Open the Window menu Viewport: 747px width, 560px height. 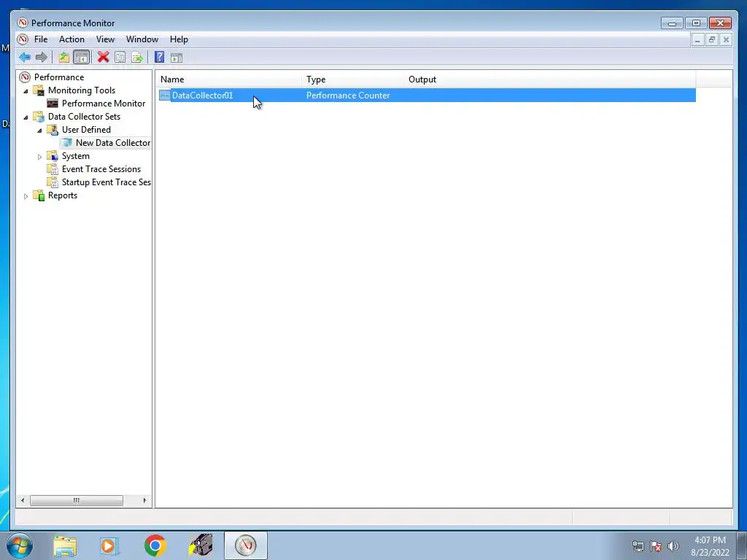coord(142,39)
